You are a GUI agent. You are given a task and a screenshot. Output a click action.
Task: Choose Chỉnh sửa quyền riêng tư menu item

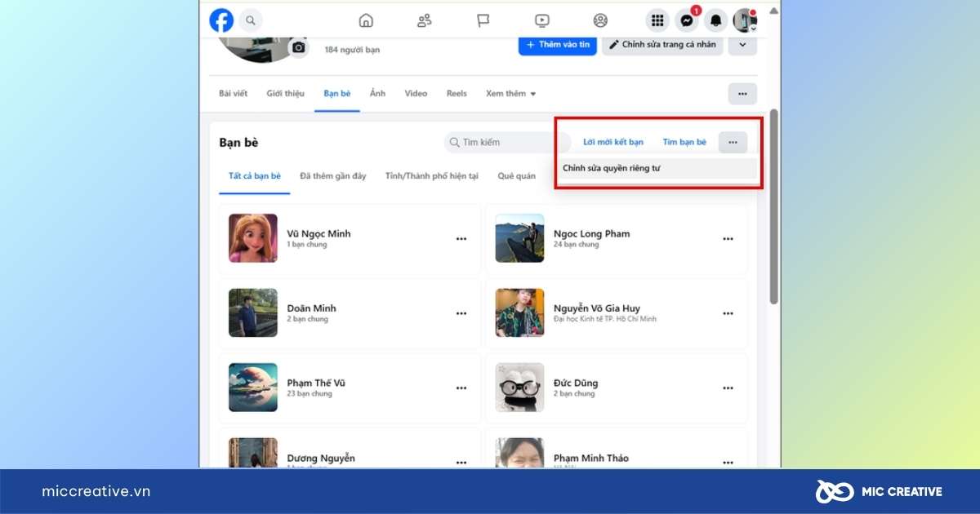[657, 168]
